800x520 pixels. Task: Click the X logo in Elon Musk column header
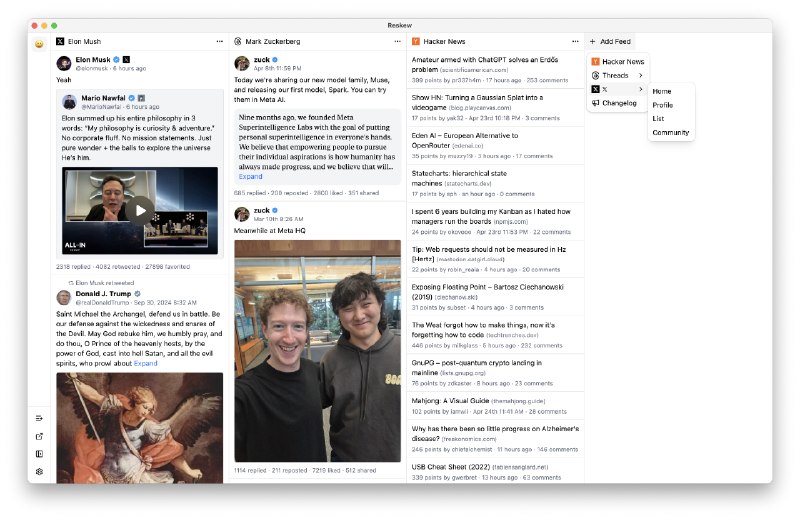[x=60, y=41]
